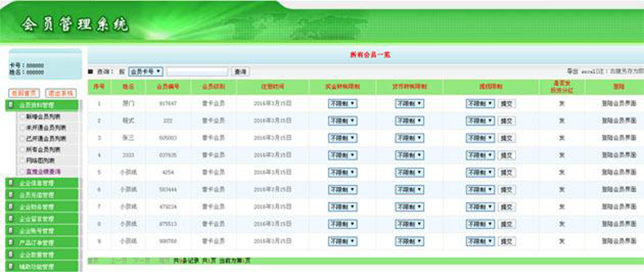
Task: Open 新增会员列表 in the sidebar tree
Action: [43, 117]
